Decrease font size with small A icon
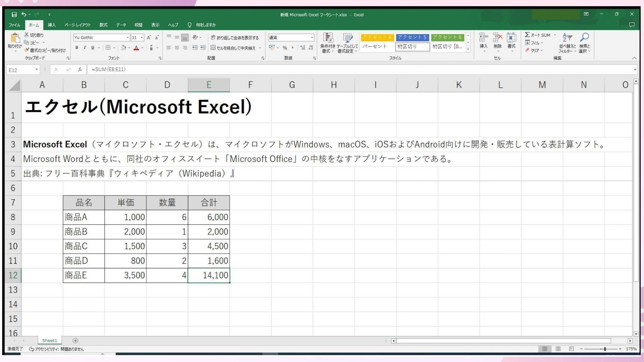Image resolution: width=644 pixels, height=362 pixels. point(157,38)
